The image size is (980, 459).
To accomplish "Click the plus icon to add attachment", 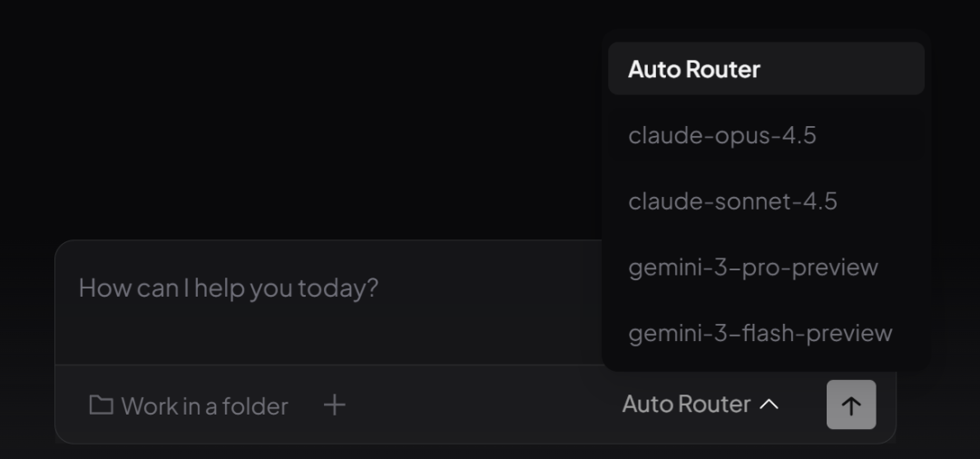I will tap(334, 405).
